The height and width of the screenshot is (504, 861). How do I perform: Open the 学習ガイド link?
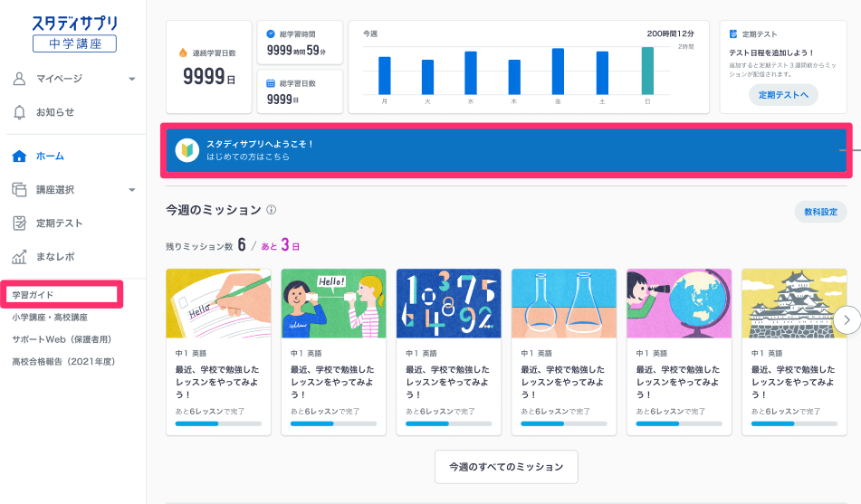(33, 295)
